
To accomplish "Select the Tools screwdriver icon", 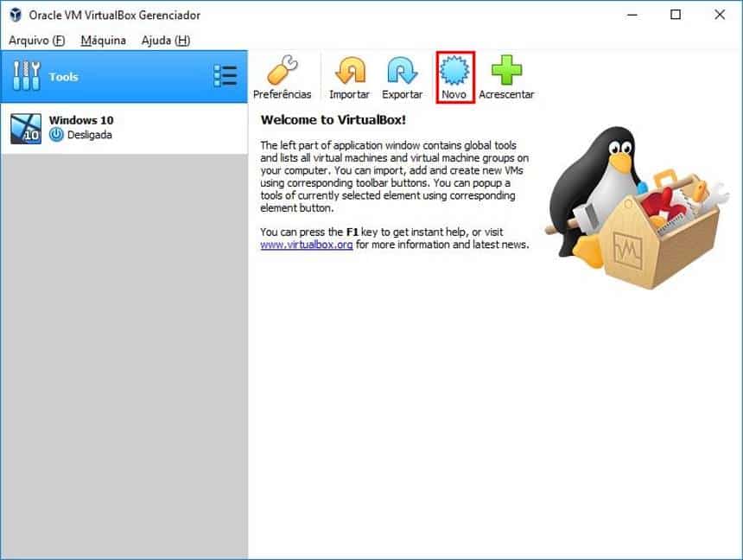I will click(x=27, y=76).
